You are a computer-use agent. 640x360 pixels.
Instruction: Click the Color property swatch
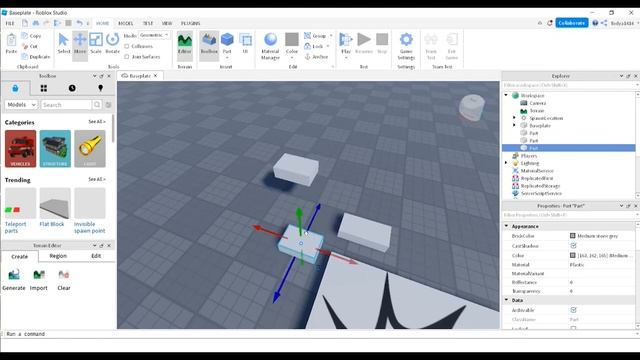tap(573, 255)
